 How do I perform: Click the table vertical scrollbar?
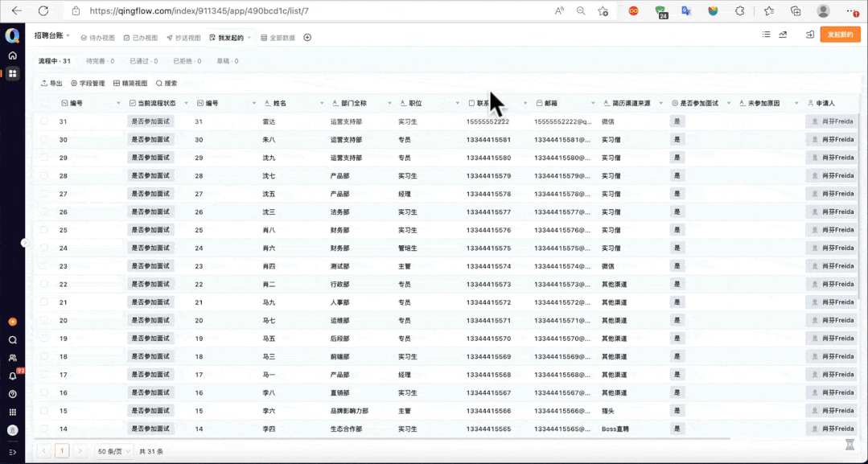click(858, 205)
